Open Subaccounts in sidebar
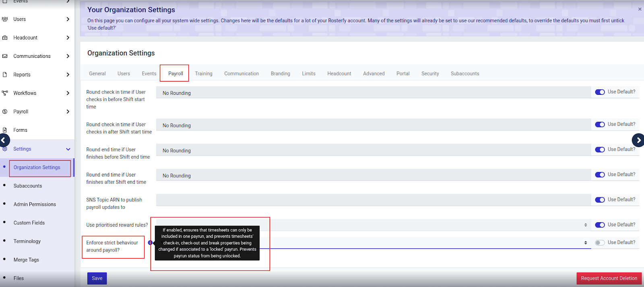 point(28,186)
